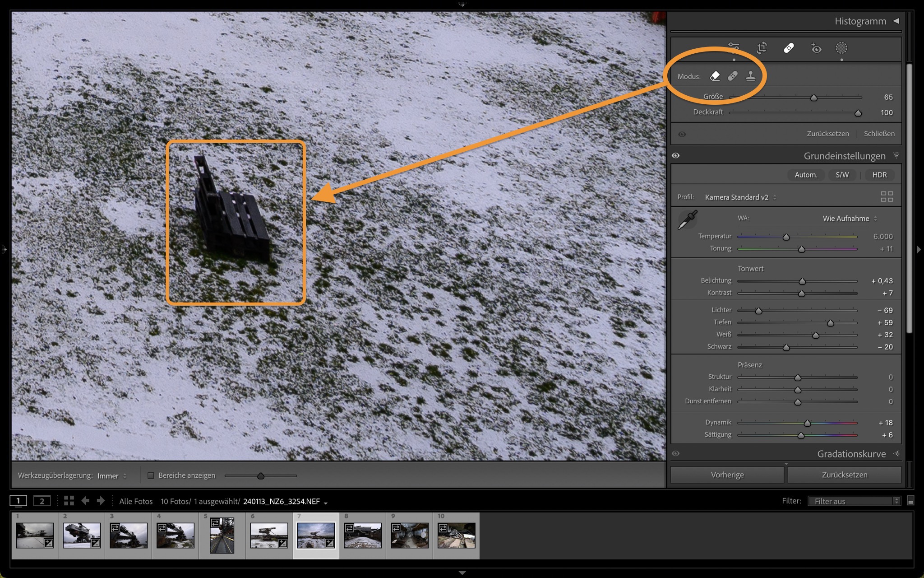
Task: Pick the white balance eyedropper
Action: 688,220
